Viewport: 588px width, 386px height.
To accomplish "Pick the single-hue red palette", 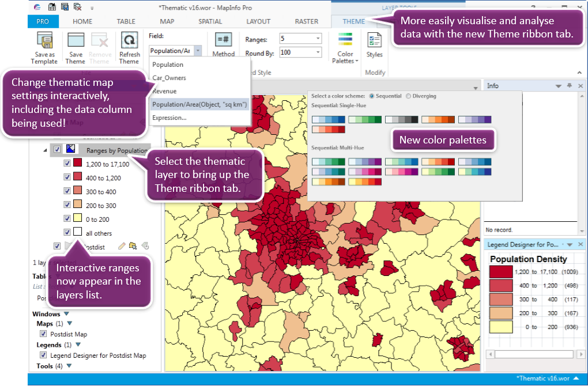I will 329,130.
